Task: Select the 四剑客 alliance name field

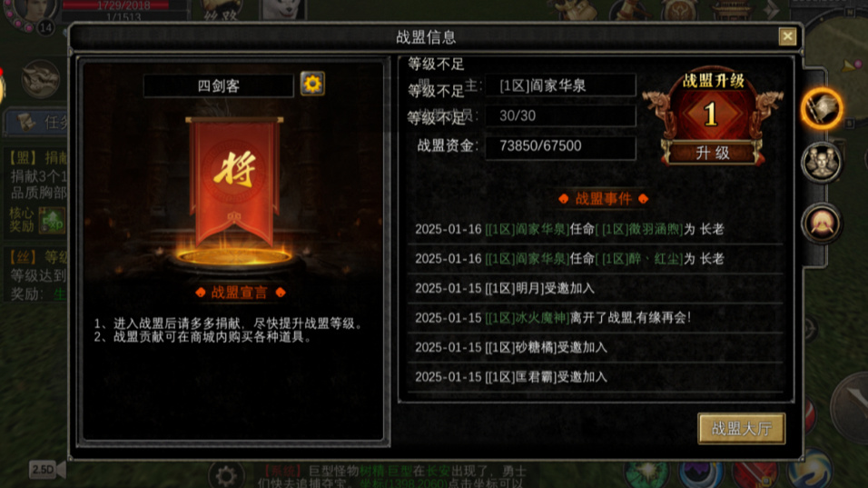Action: (x=218, y=85)
